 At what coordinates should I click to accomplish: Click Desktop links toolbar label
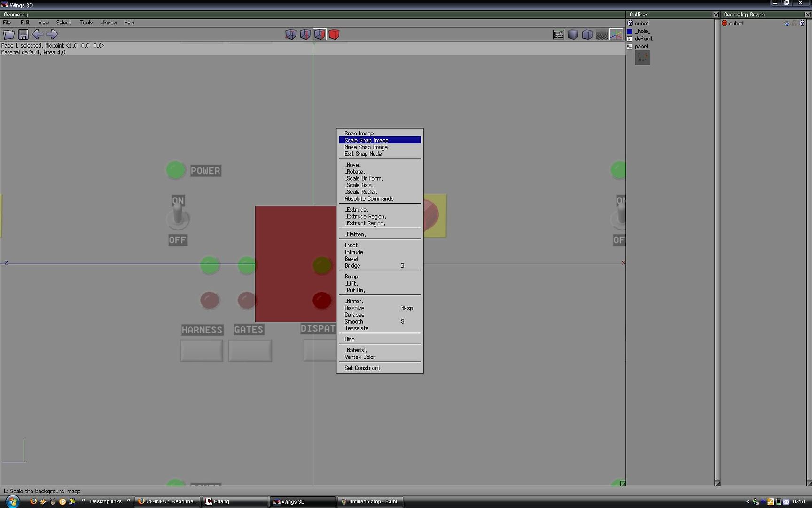click(106, 501)
